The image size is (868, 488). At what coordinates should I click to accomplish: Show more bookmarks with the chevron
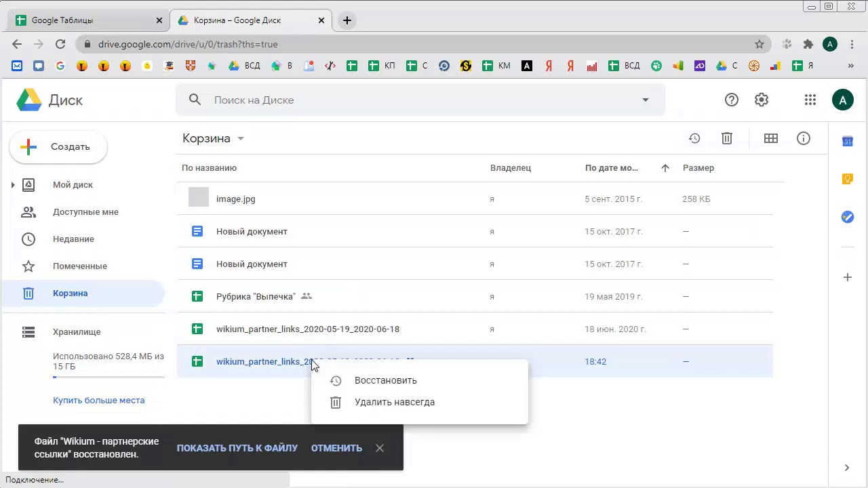851,66
